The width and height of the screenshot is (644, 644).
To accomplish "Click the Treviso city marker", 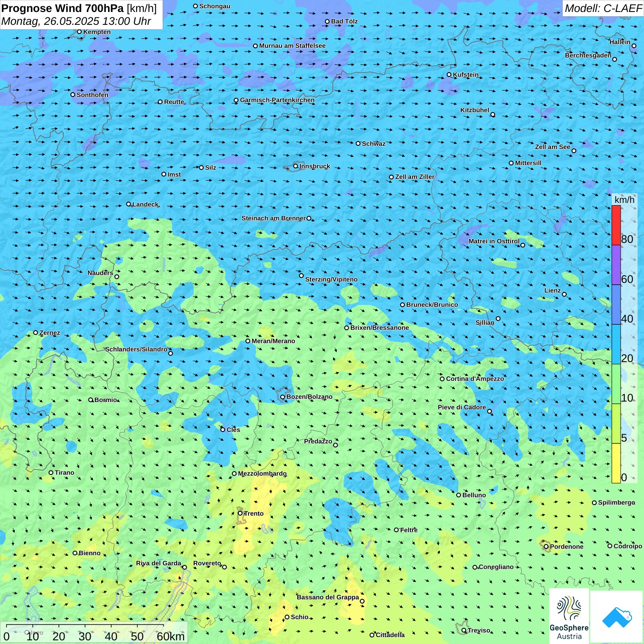I will coord(464,630).
